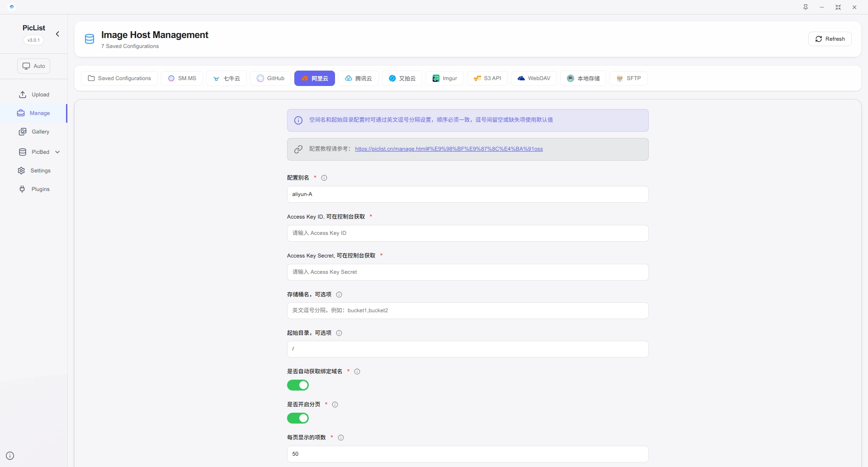Open the Upload page

pyautogui.click(x=34, y=95)
